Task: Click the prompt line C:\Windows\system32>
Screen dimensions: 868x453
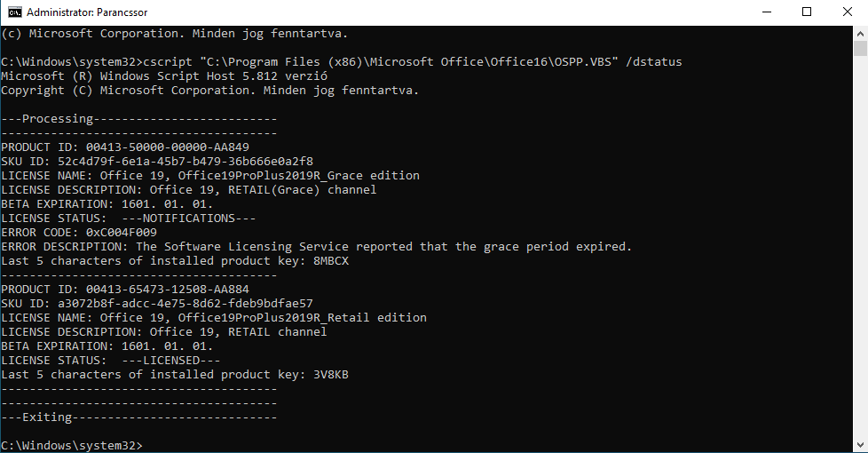Action: click(71, 445)
